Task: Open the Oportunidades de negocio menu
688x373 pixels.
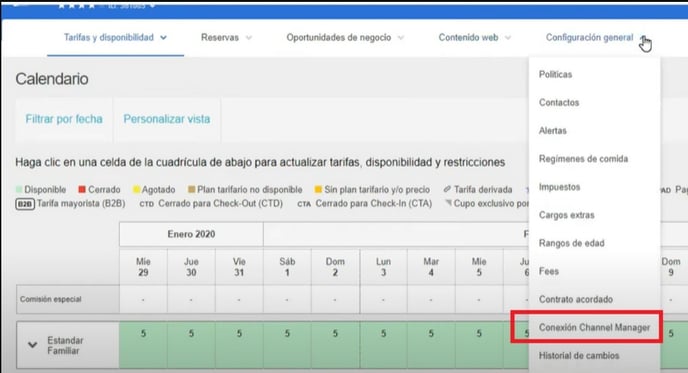Action: (345, 37)
